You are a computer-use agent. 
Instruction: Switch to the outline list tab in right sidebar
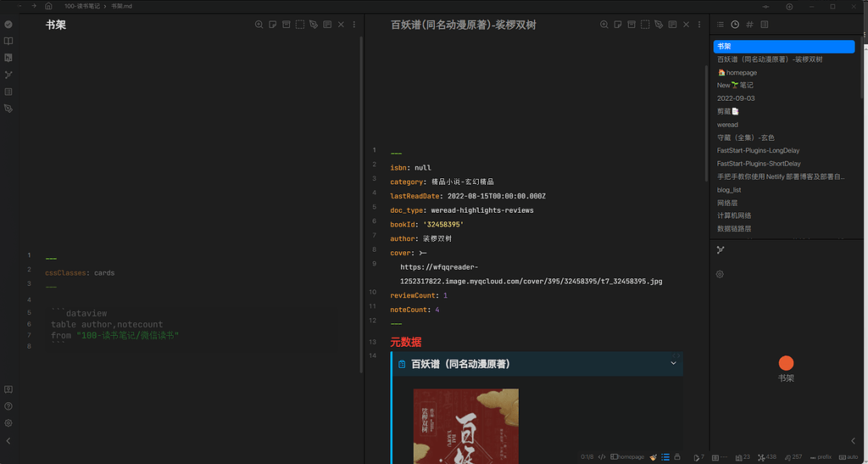(x=721, y=25)
